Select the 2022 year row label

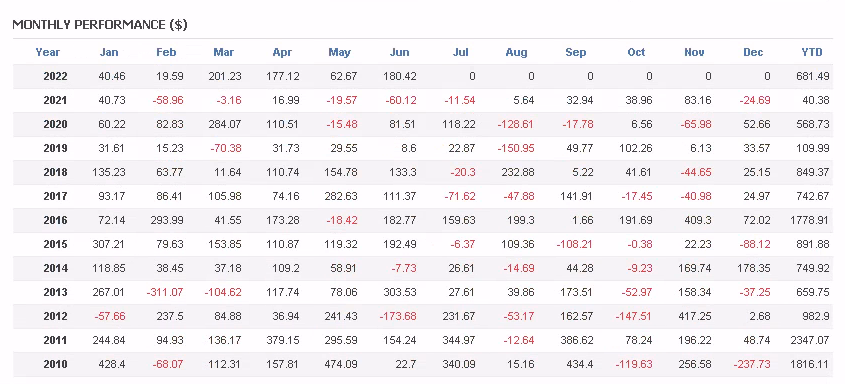tap(56, 76)
